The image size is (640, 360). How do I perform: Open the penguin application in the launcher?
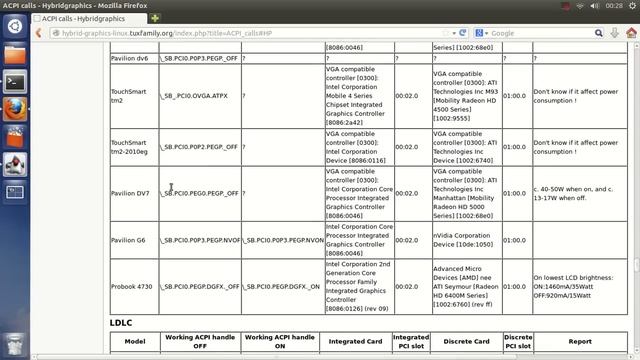[15, 164]
